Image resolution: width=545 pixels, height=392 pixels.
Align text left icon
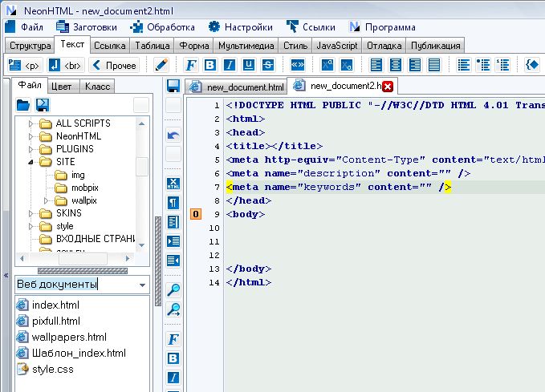[x=376, y=65]
